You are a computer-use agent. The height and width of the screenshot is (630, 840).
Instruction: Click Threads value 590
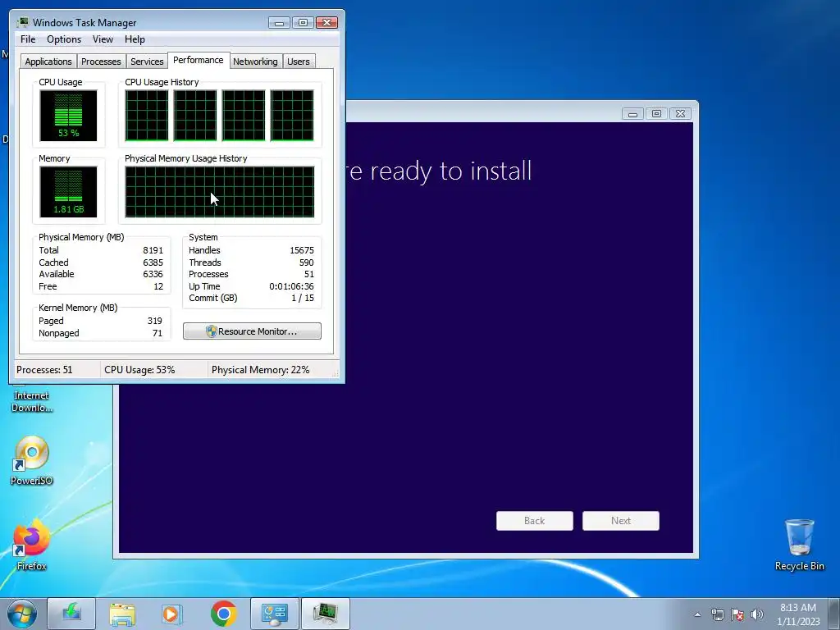click(x=307, y=262)
